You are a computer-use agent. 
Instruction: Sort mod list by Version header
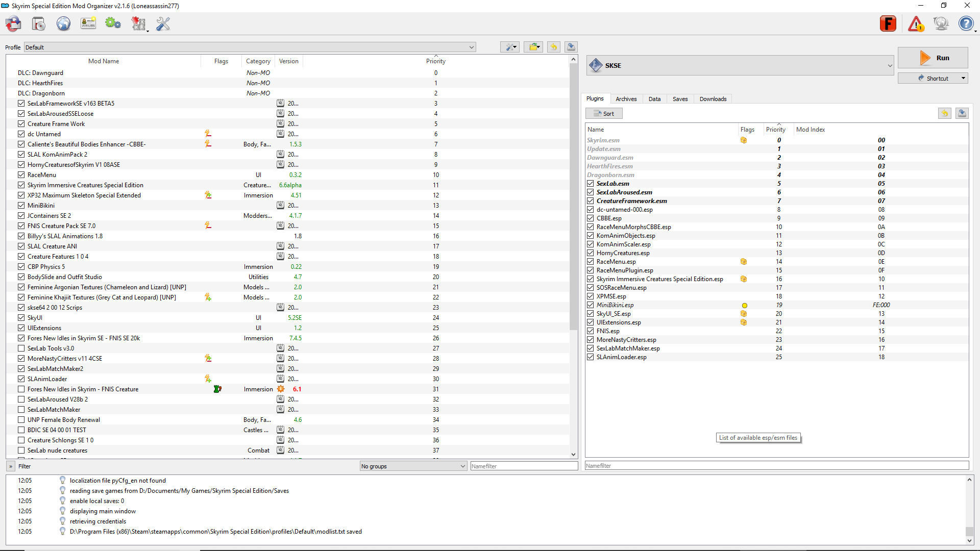289,61
